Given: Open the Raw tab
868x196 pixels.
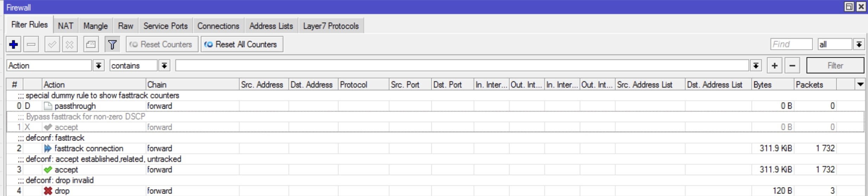Looking at the screenshot, I should 126,26.
